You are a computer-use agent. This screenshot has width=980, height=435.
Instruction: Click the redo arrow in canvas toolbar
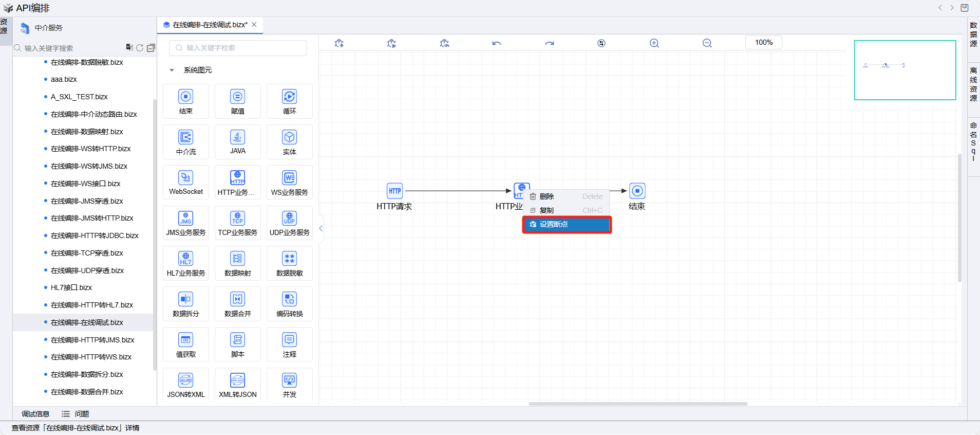tap(550, 43)
